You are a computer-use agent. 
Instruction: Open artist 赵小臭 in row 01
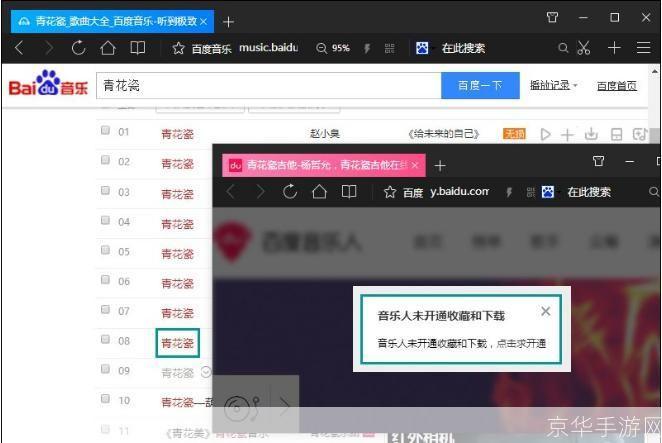(325, 134)
